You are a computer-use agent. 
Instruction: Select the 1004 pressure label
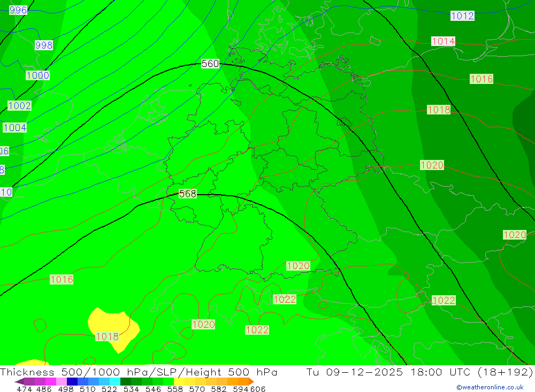tap(14, 128)
